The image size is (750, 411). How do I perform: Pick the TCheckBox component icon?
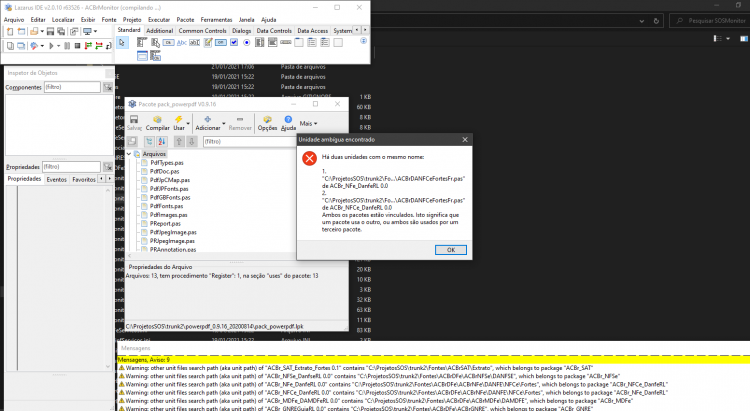[x=234, y=43]
